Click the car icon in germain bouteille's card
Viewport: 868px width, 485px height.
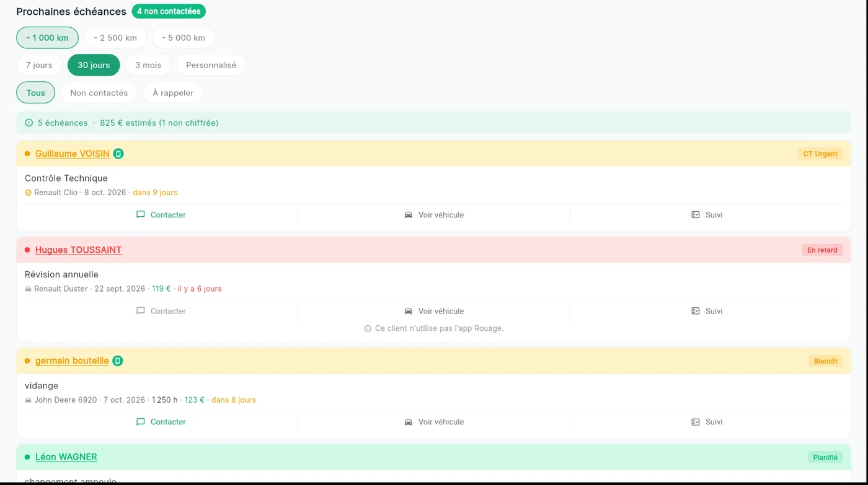pyautogui.click(x=409, y=422)
